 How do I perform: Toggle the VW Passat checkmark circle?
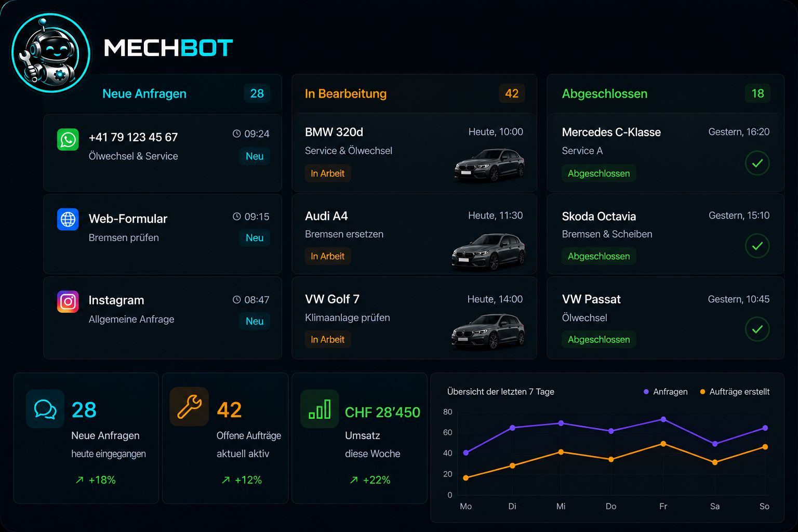[x=757, y=329]
